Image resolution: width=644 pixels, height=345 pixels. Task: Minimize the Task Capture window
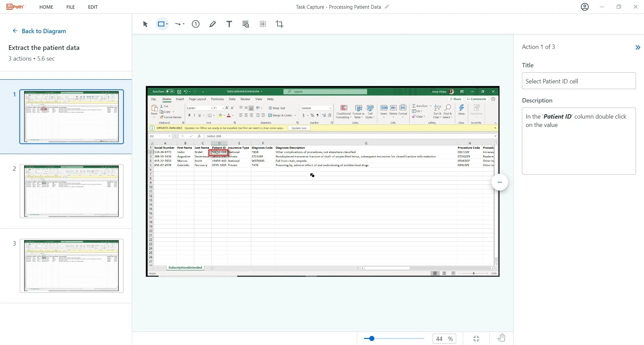tap(602, 7)
